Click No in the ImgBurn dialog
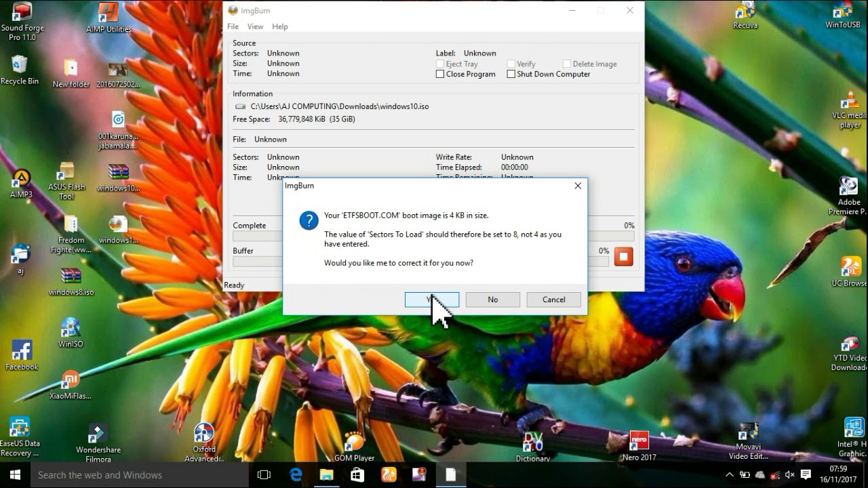This screenshot has height=488, width=868. pyautogui.click(x=493, y=300)
